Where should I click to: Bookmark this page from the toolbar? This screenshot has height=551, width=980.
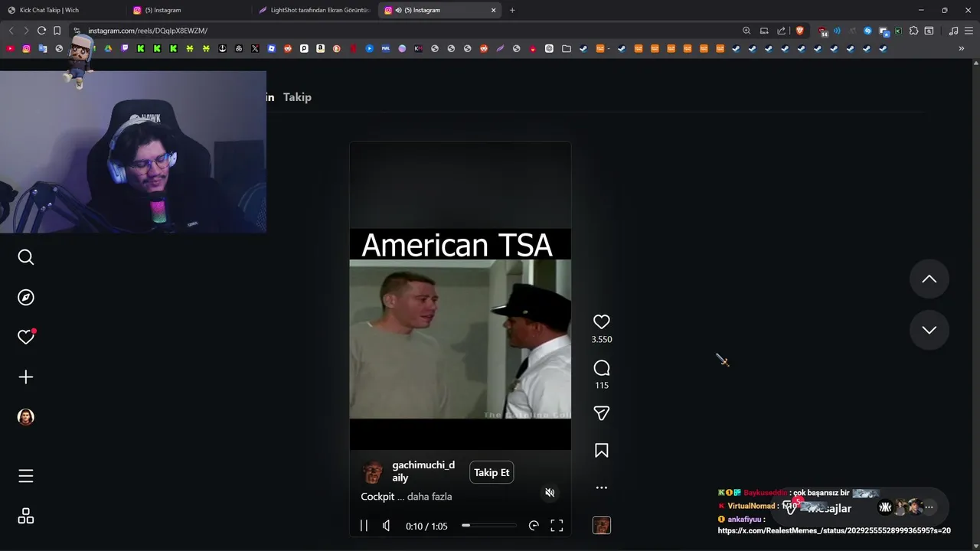pyautogui.click(x=57, y=31)
